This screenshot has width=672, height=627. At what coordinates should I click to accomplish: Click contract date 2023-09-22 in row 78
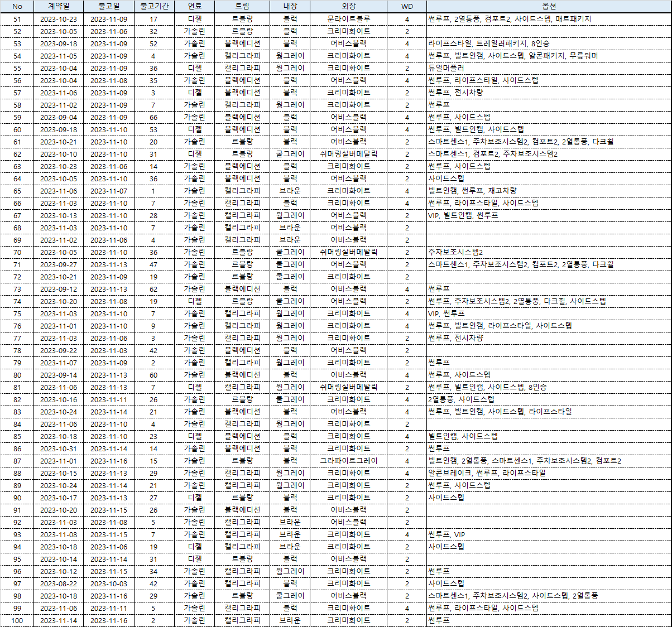tap(59, 350)
